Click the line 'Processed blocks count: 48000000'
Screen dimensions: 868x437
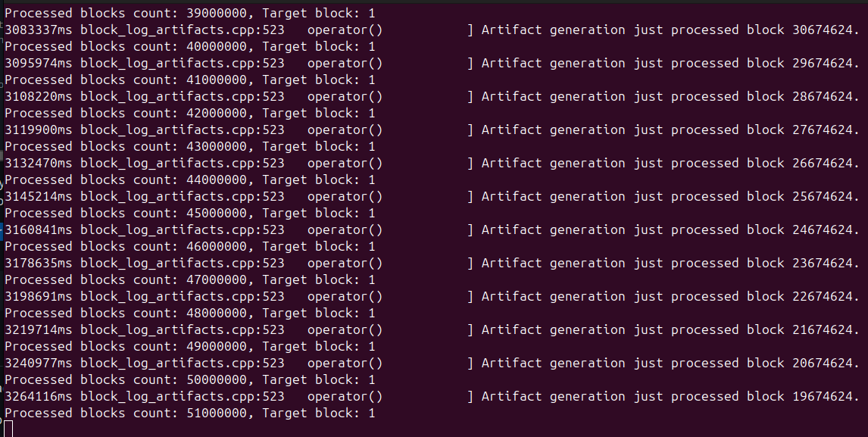(190, 313)
